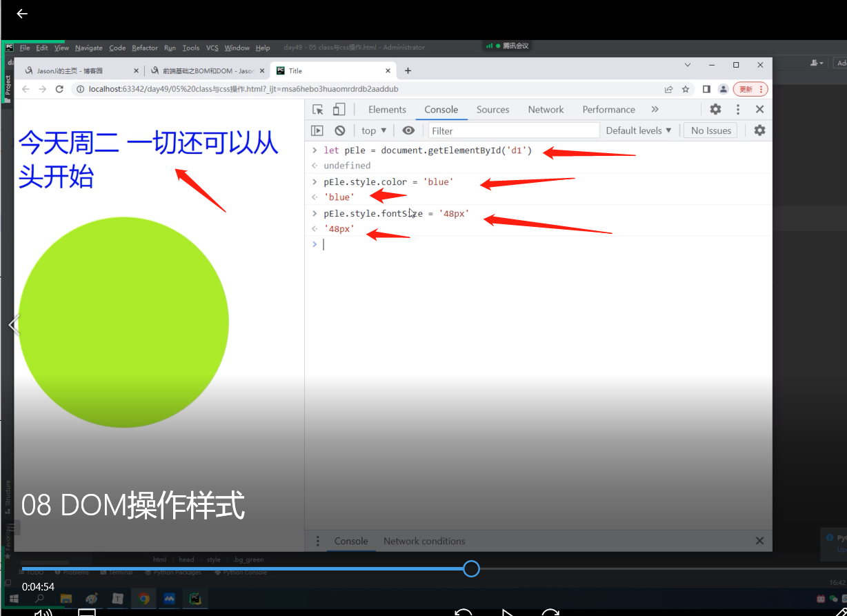Open PyCharm Tools menu
The image size is (847, 616).
(x=191, y=48)
